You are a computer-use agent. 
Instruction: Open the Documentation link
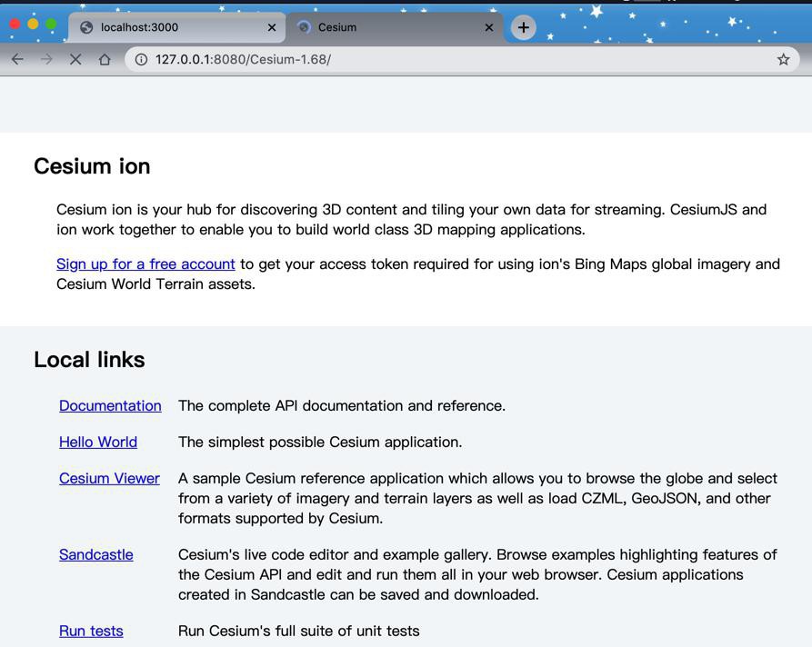coord(110,406)
